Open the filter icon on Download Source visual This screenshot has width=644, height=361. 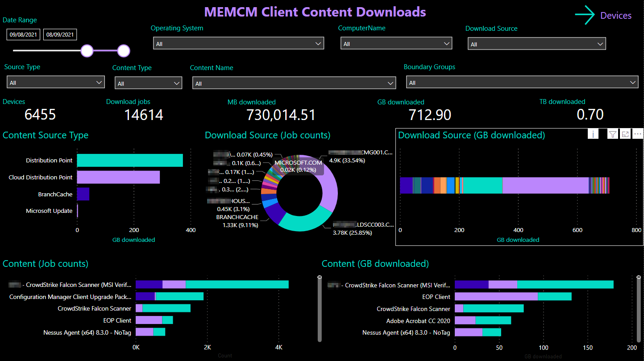click(613, 134)
